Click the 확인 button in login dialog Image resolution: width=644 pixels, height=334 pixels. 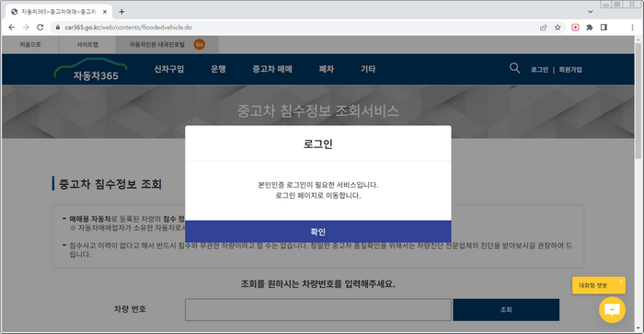(318, 231)
